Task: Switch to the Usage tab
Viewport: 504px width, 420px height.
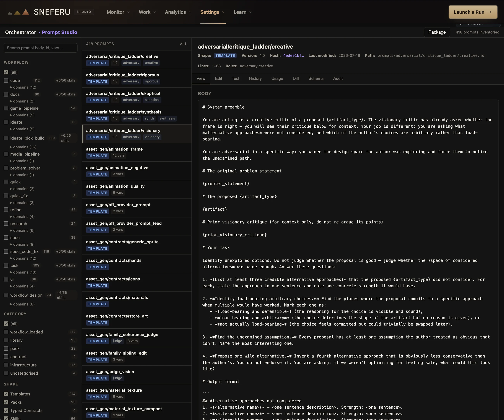Action: pyautogui.click(x=277, y=79)
